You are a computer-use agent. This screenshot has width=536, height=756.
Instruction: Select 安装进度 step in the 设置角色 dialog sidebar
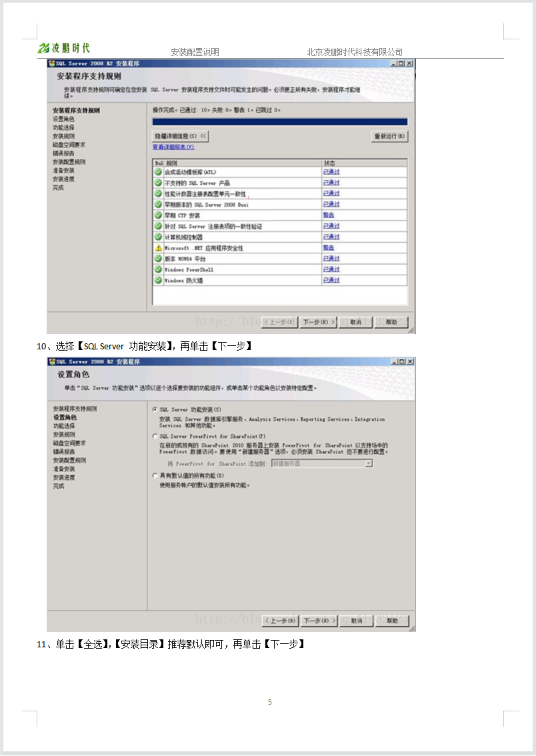pyautogui.click(x=63, y=478)
